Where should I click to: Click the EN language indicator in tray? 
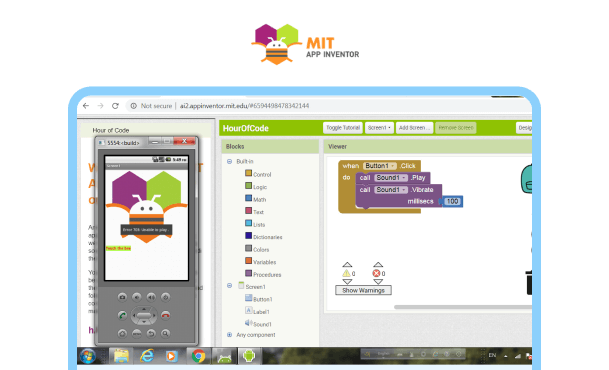tap(492, 355)
